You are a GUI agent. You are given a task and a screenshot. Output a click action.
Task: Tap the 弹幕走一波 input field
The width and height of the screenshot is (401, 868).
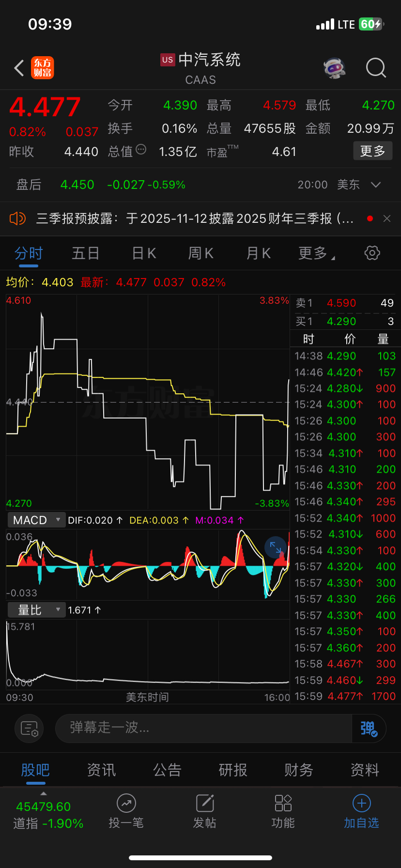203,728
